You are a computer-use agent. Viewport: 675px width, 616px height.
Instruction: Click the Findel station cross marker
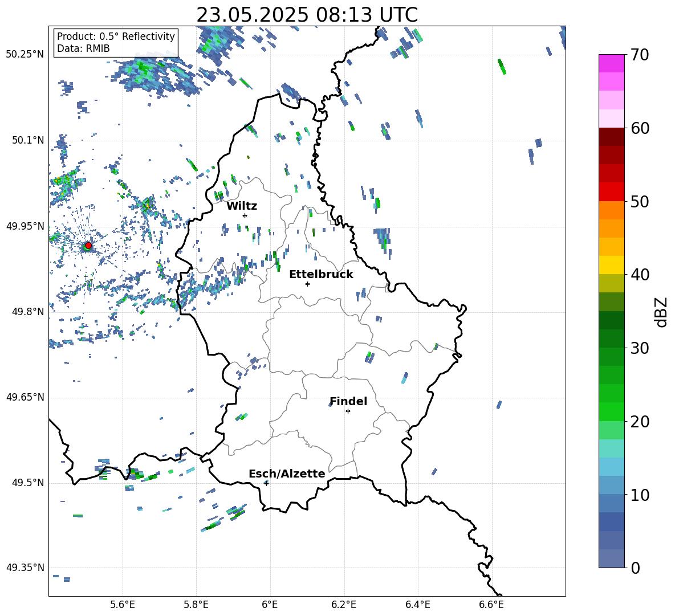(348, 411)
